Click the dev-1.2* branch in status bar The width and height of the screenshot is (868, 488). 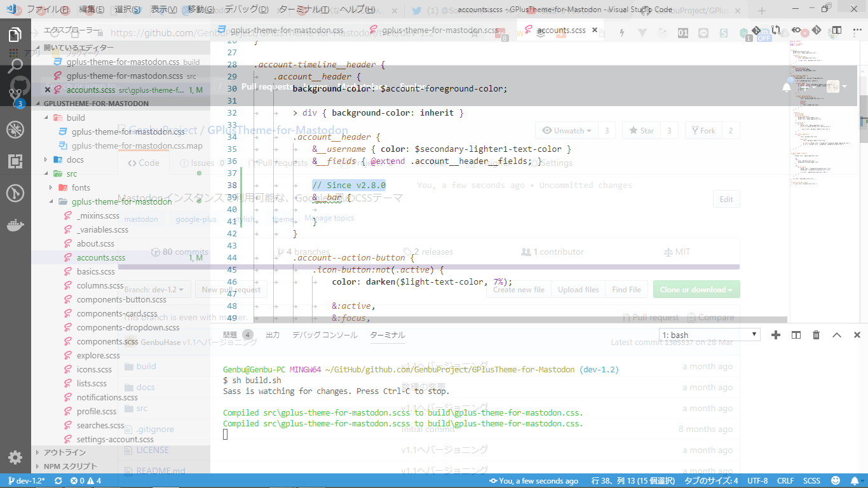(x=25, y=481)
